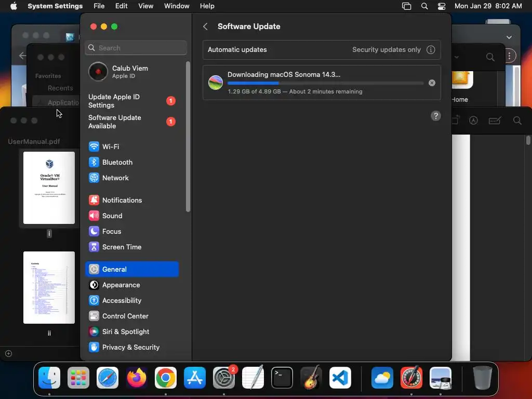
Task: Click the Preview window scrollbar
Action: tap(528, 140)
